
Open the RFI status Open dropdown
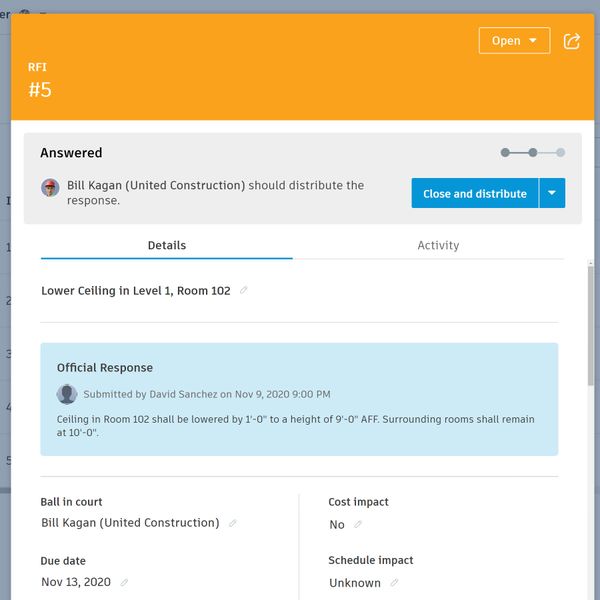point(514,41)
